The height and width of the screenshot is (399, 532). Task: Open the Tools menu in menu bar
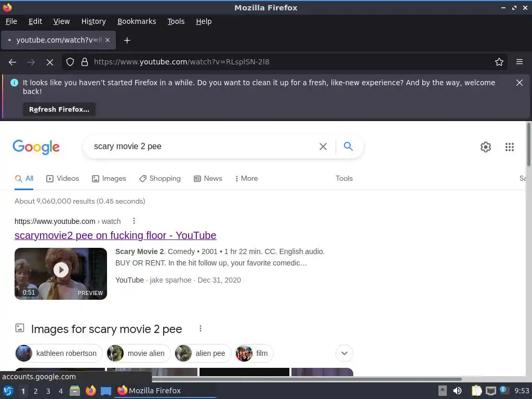pyautogui.click(x=176, y=21)
